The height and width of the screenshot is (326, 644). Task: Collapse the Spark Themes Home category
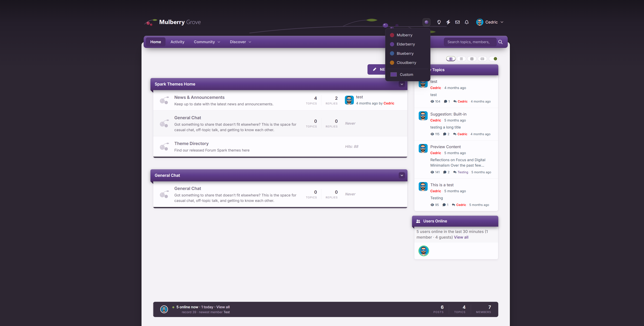coord(402,84)
